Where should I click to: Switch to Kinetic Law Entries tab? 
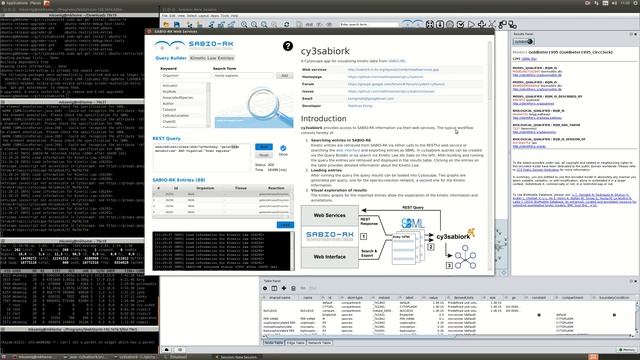click(x=212, y=58)
